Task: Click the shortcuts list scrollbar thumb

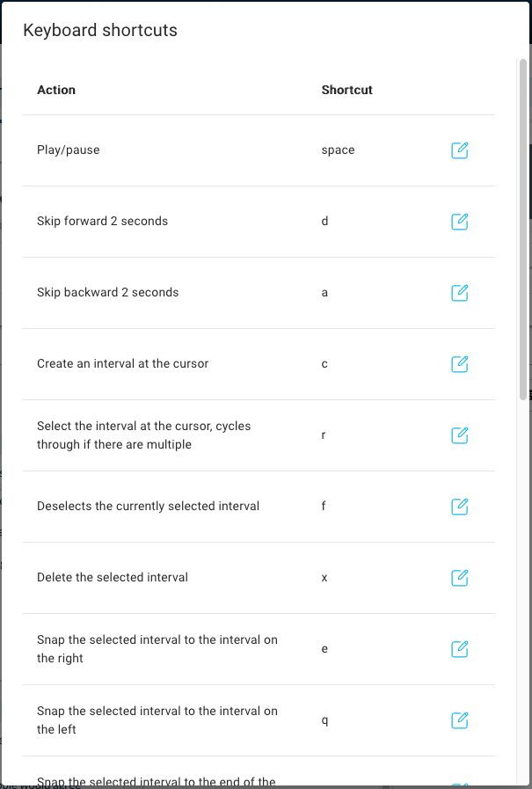Action: click(x=523, y=229)
